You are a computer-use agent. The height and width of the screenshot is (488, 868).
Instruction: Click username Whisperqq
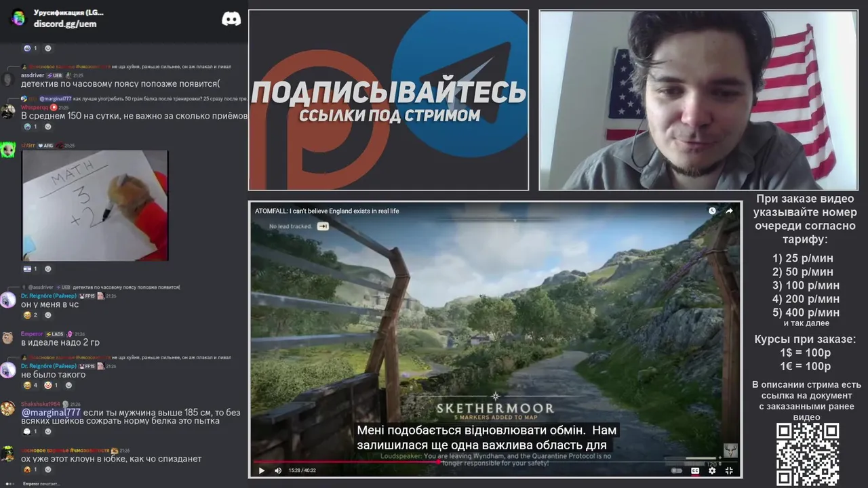click(35, 107)
